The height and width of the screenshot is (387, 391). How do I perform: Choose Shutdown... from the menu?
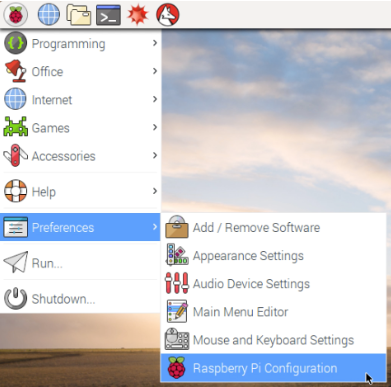80,298
